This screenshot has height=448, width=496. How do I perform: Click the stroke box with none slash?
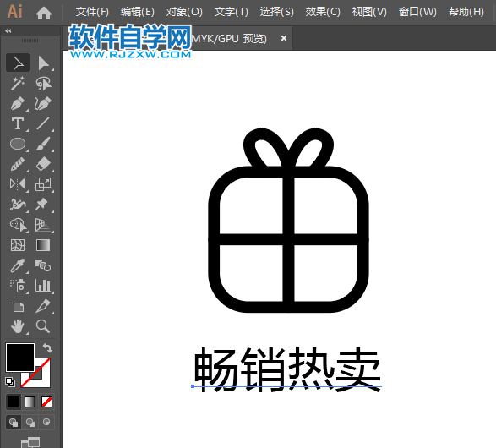point(43,379)
